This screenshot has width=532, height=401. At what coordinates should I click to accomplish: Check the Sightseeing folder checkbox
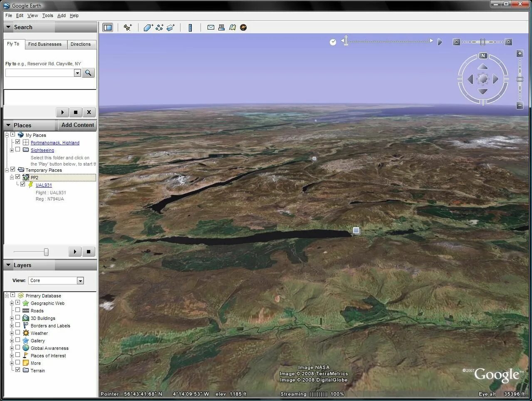coord(18,149)
